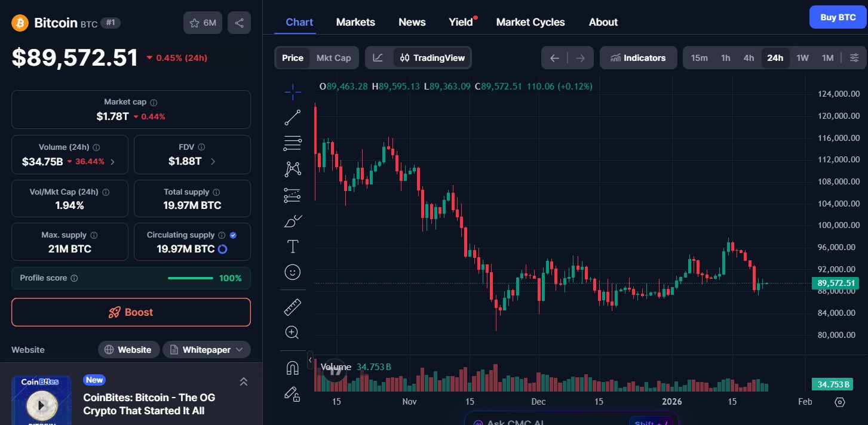The width and height of the screenshot is (868, 425).
Task: Open the Market Cycles tab
Action: coord(530,21)
